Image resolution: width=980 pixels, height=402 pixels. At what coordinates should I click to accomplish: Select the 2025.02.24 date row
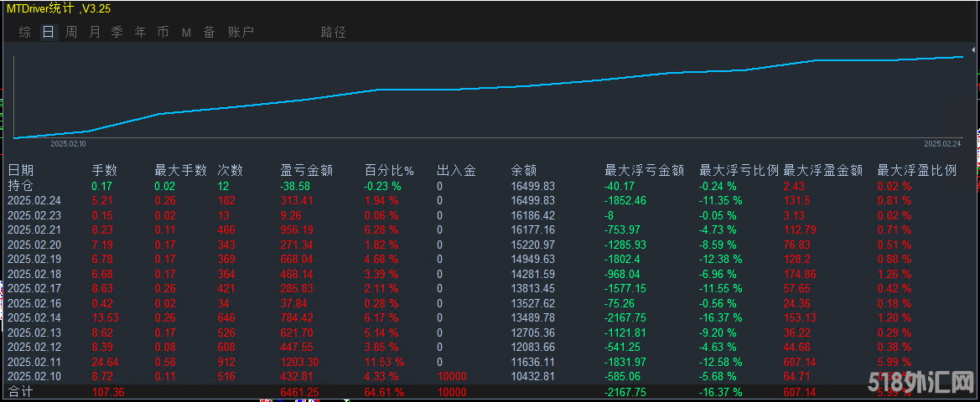[x=34, y=201]
